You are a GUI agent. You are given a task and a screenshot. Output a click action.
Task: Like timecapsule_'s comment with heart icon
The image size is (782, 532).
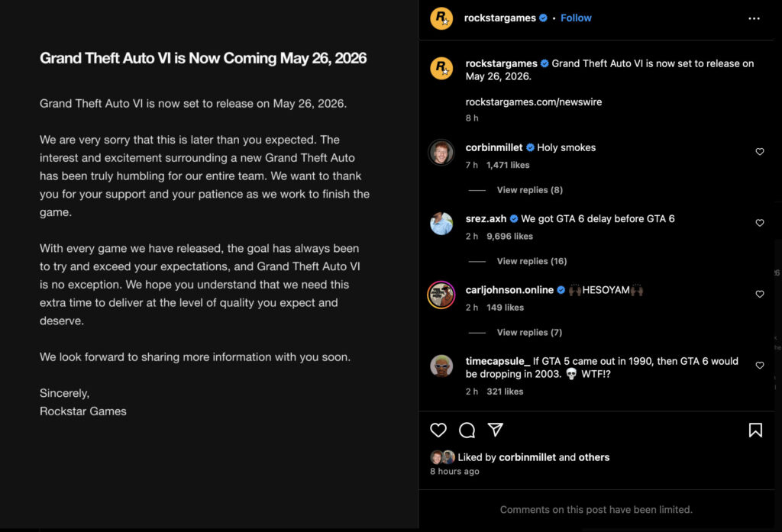(x=760, y=366)
